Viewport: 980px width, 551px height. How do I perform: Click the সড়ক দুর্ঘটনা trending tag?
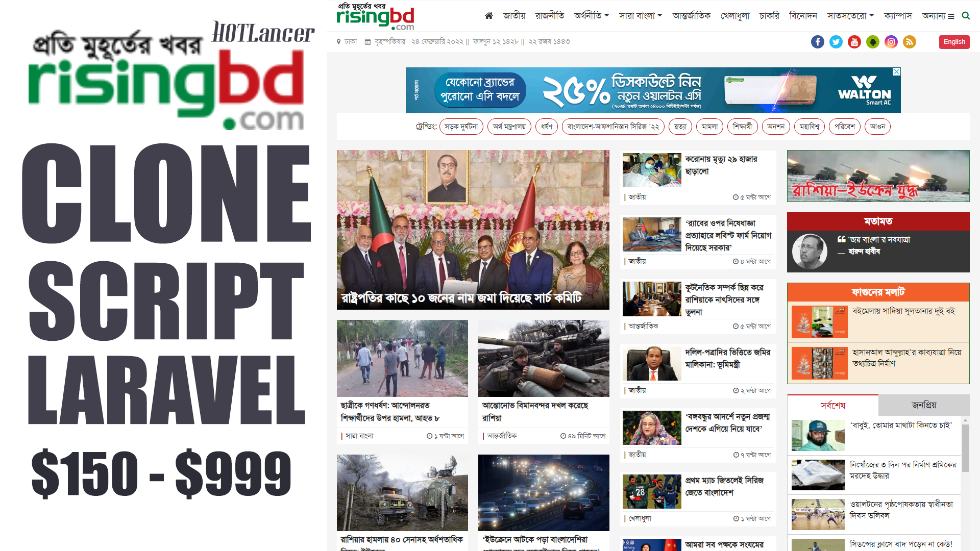tap(461, 127)
